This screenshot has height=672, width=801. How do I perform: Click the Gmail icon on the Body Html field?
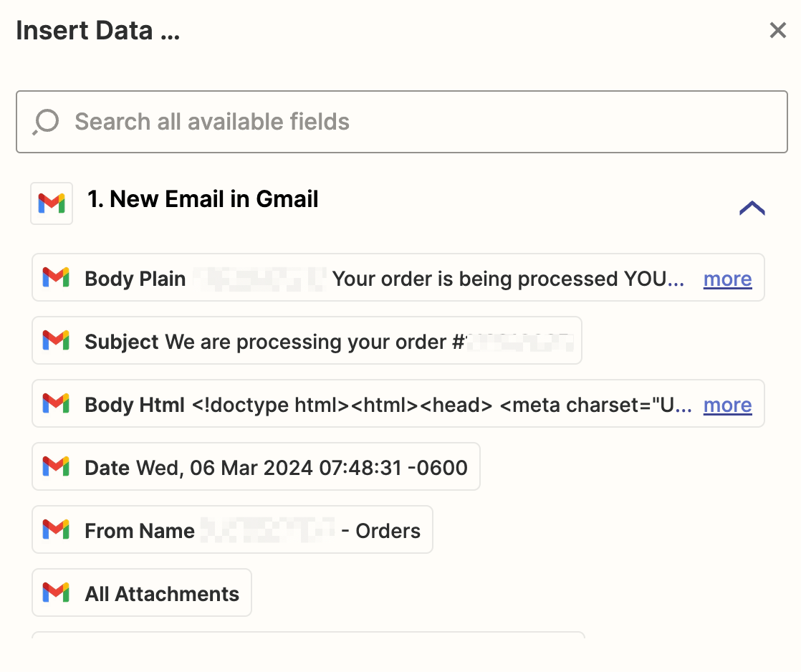tap(56, 404)
